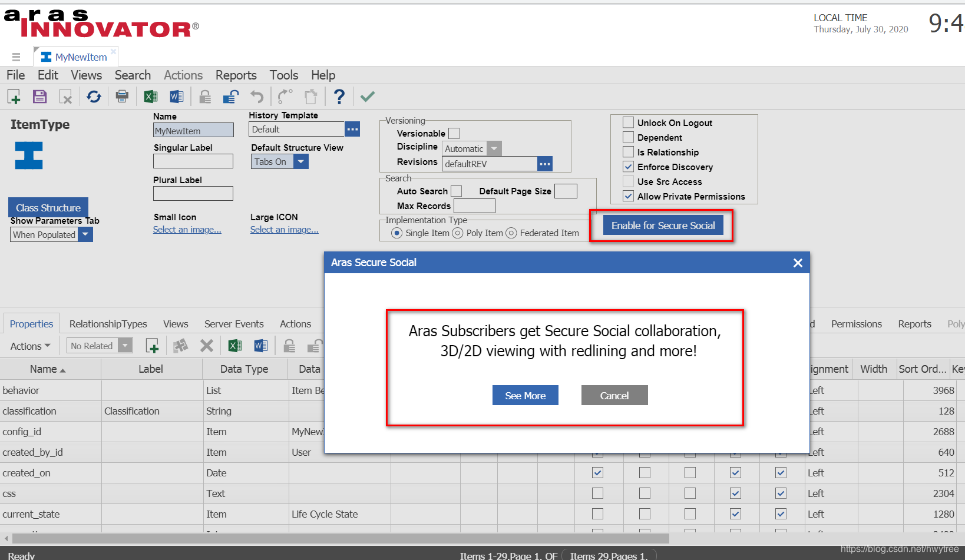Expand the grid Actions dropdown

coord(30,346)
